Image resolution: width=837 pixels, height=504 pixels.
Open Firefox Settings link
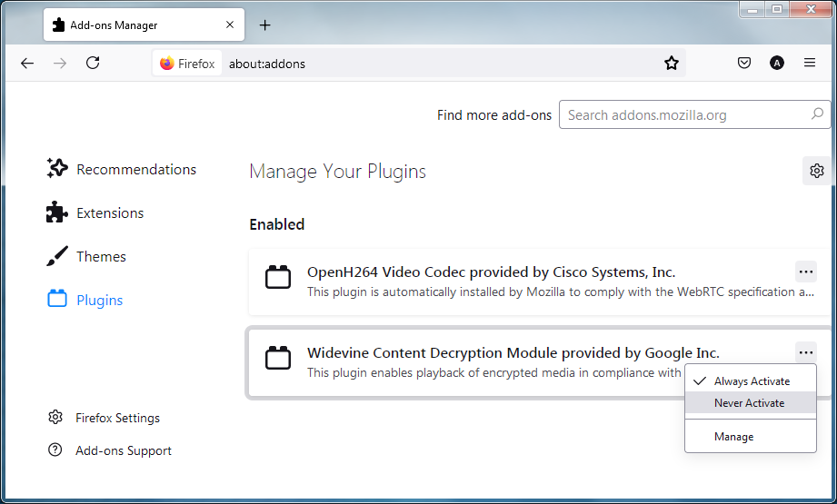(x=117, y=418)
